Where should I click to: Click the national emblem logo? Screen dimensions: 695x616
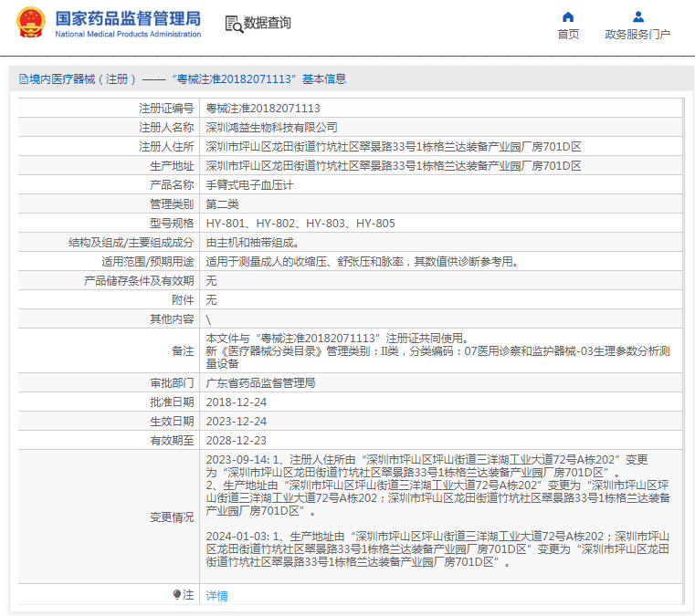[30, 22]
